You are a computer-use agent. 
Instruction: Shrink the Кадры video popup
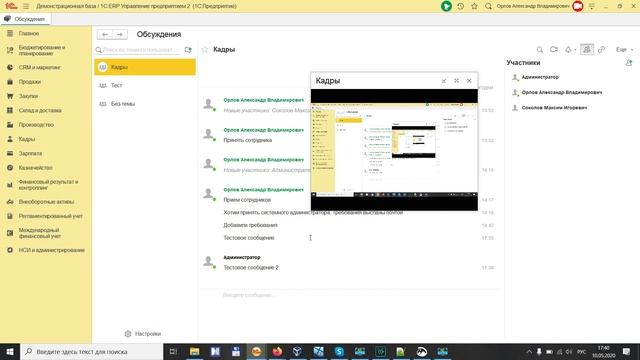coord(444,81)
